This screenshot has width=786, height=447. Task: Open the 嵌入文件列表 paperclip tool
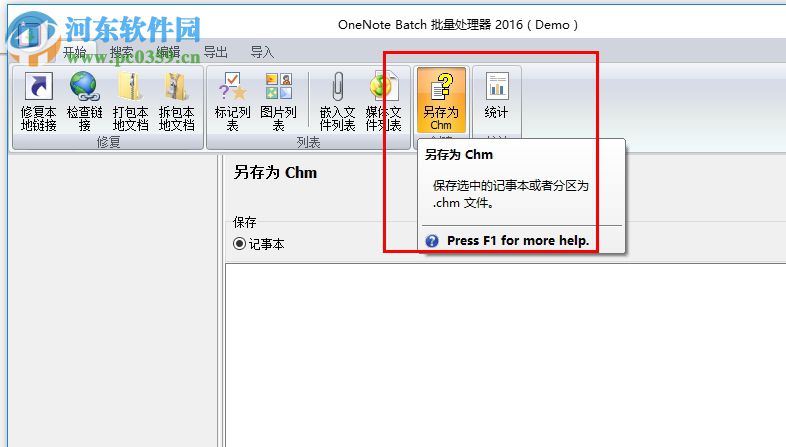pos(337,101)
